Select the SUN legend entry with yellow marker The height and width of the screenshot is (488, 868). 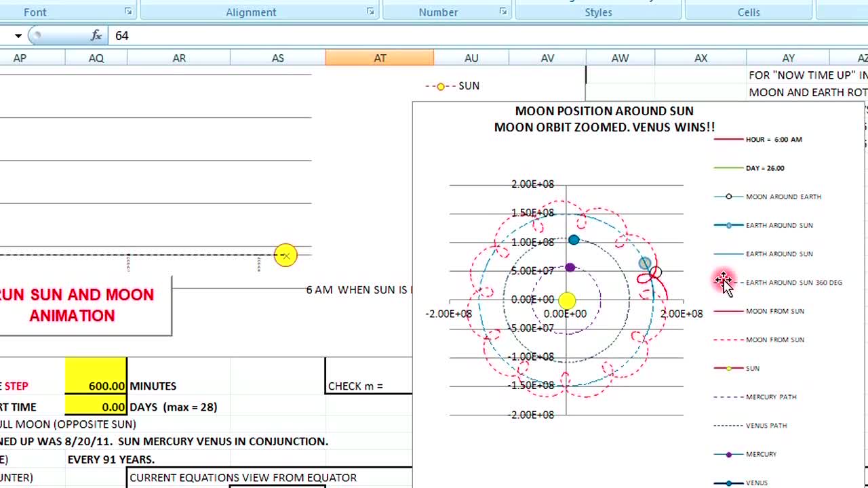pyautogui.click(x=737, y=368)
